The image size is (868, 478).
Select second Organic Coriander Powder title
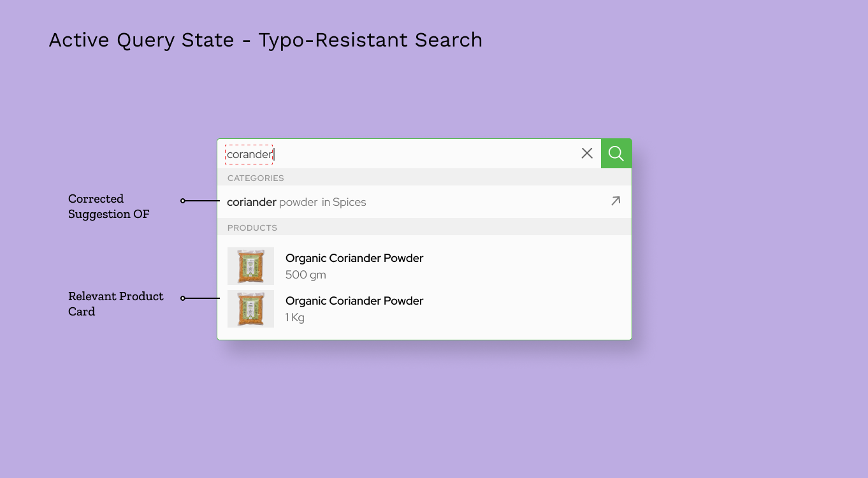coord(354,301)
